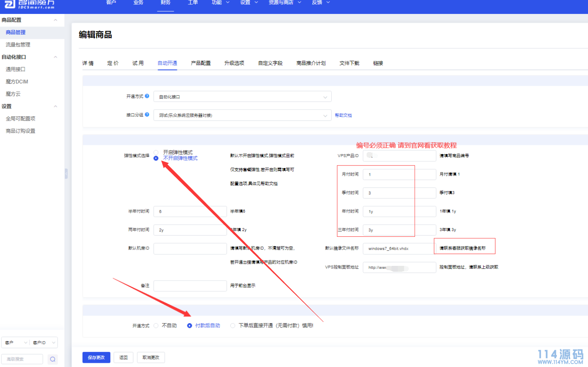Click the 高级搜索 input box
Screen dimensions: 588x367
(x=22, y=359)
